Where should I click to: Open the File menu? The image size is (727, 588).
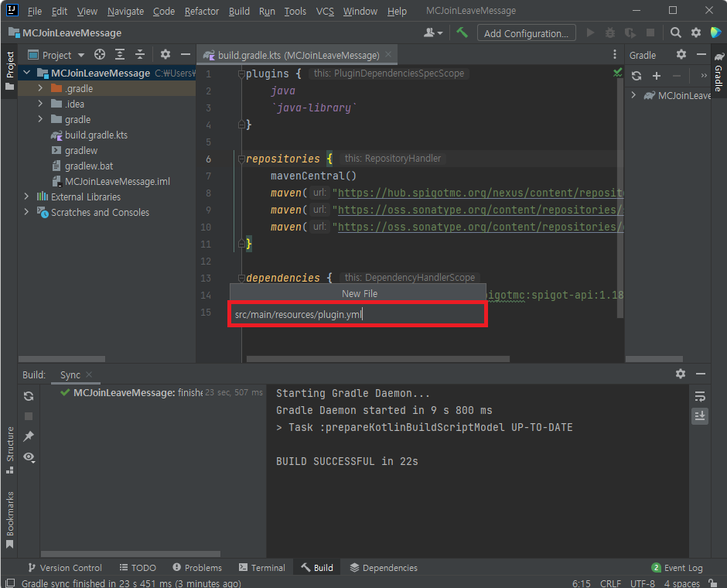click(34, 11)
